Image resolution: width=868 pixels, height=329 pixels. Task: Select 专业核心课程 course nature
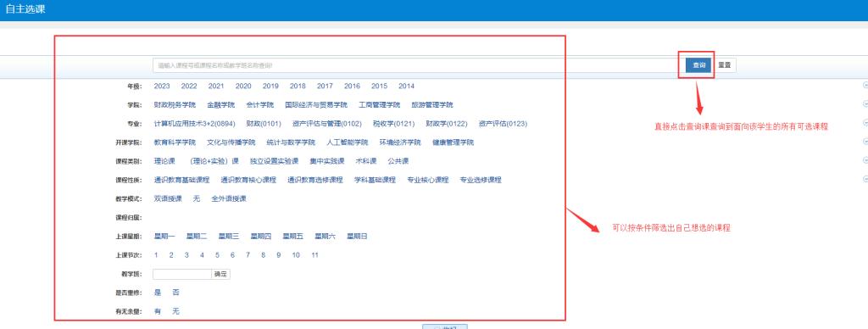(427, 180)
